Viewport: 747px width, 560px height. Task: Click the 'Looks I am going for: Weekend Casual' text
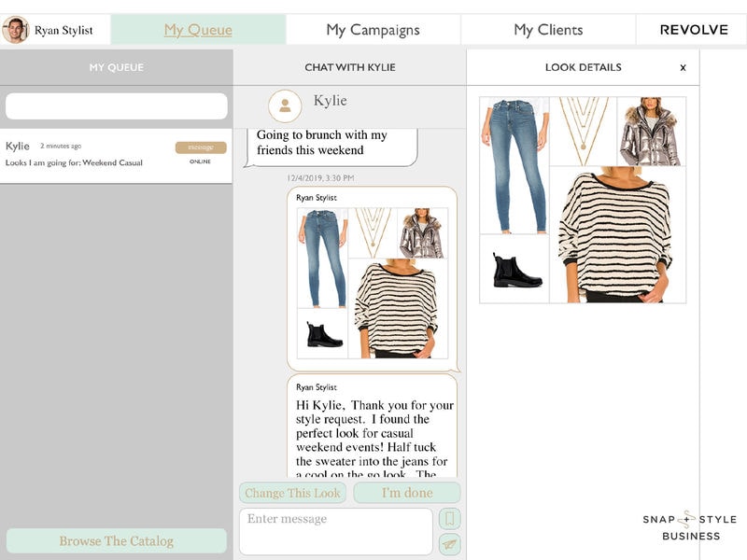point(74,162)
